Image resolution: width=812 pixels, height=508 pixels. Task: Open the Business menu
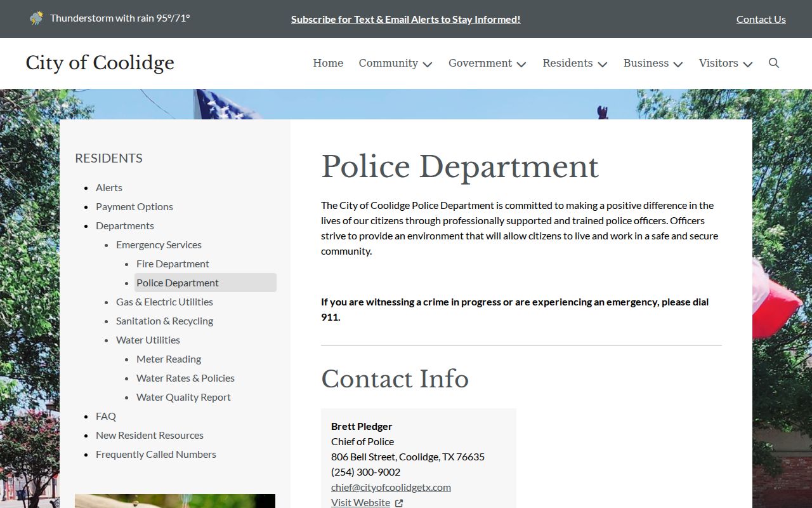tap(646, 63)
